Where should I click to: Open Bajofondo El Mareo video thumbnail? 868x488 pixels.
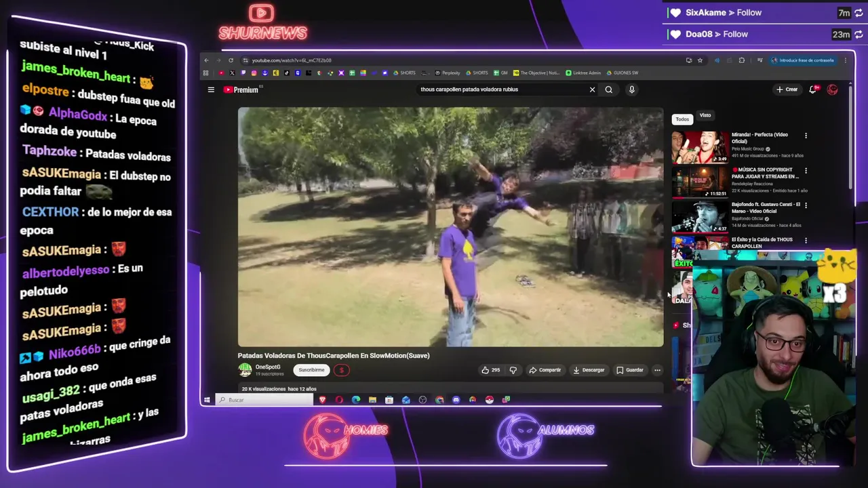700,217
